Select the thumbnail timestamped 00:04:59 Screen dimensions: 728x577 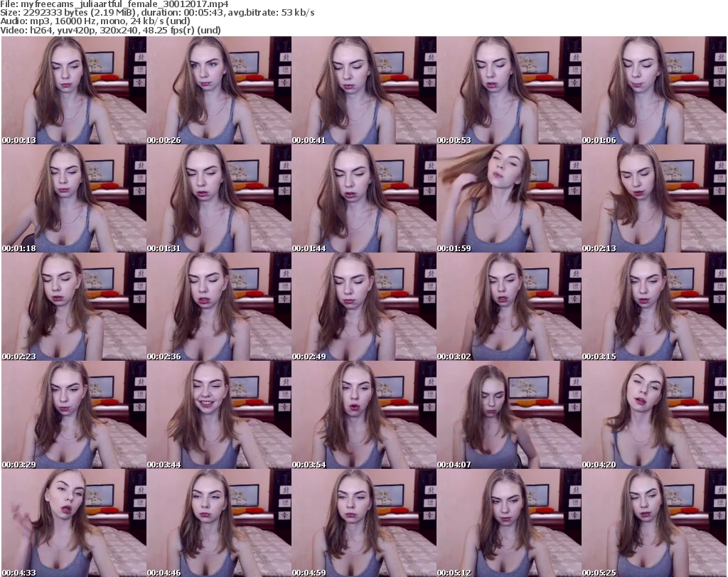click(364, 523)
